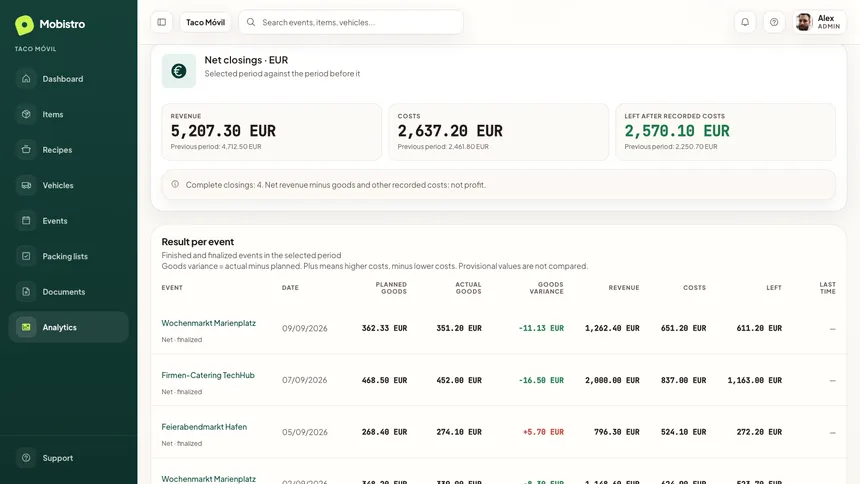Click the info icon beside Complete closings

(175, 184)
